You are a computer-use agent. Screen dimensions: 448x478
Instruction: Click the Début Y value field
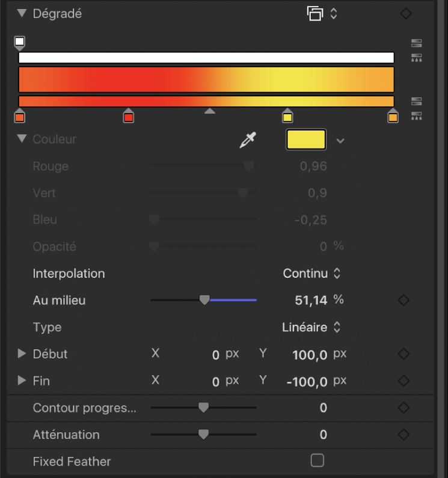(310, 355)
